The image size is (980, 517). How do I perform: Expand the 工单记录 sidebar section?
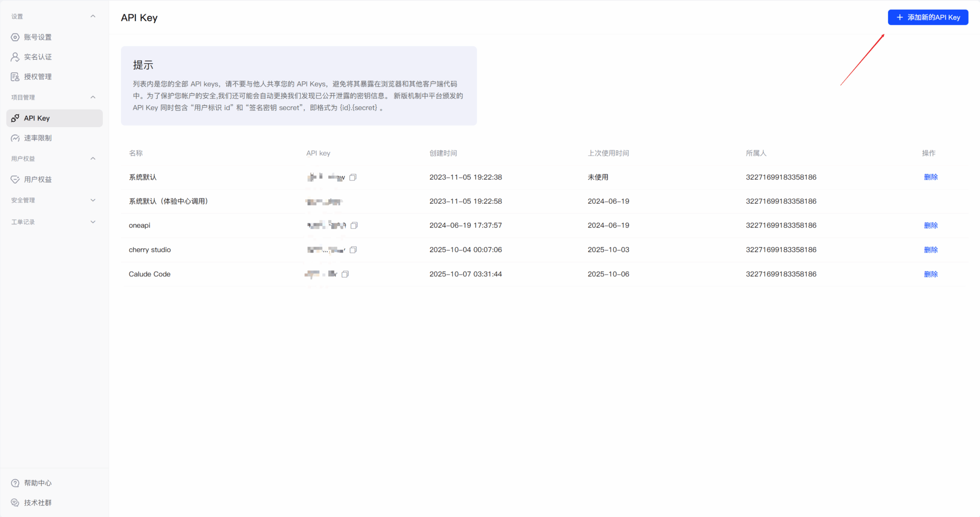(93, 221)
